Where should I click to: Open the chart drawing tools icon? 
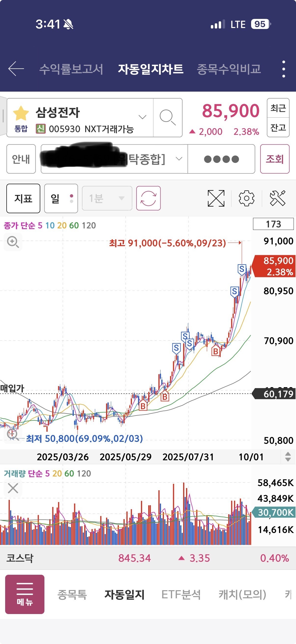[x=277, y=198]
